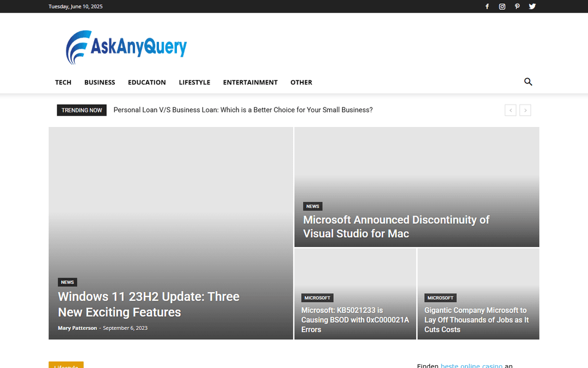Open the Business menu
This screenshot has height=368, width=588.
100,82
